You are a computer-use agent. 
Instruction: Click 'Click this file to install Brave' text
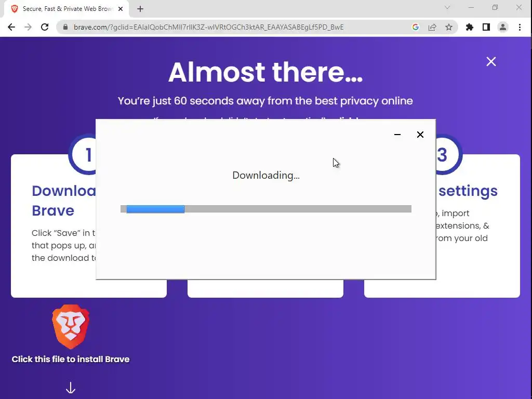pyautogui.click(x=71, y=360)
